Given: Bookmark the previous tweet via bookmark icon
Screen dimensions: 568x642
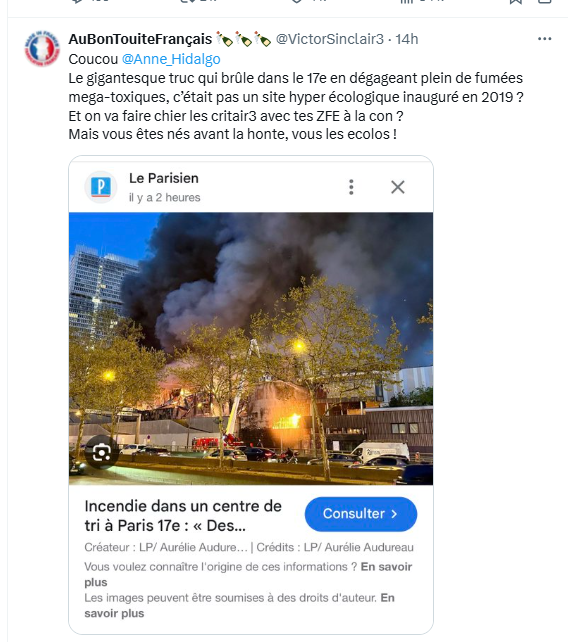Looking at the screenshot, I should pos(516,2).
